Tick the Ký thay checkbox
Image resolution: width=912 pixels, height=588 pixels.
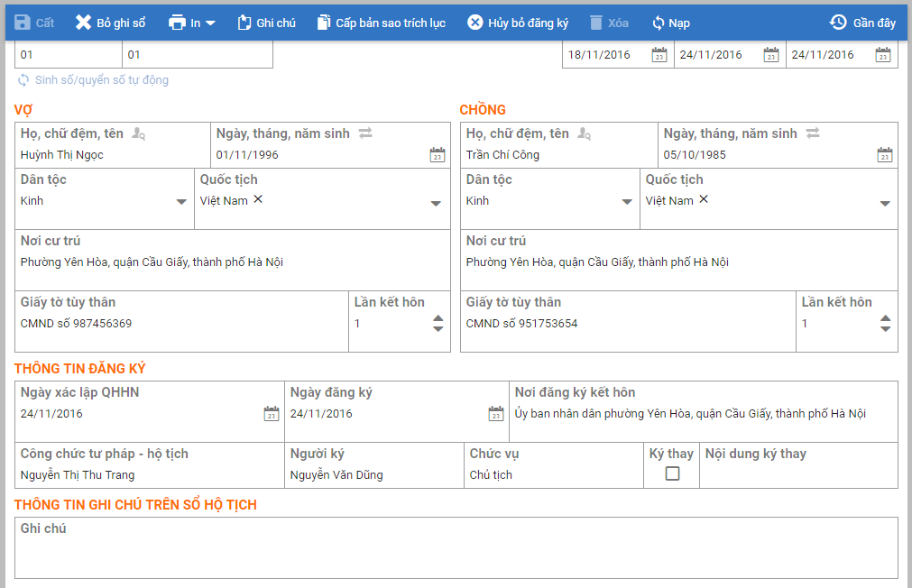(672, 473)
